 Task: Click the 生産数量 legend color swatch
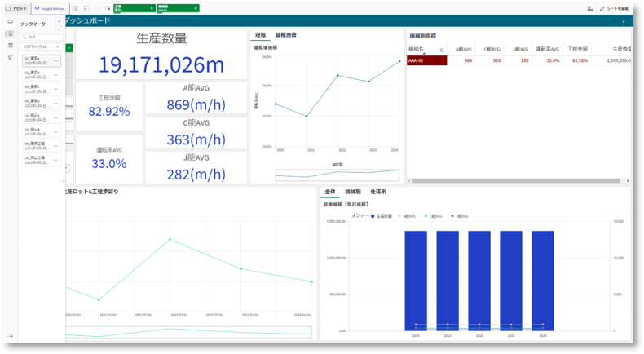click(373, 216)
